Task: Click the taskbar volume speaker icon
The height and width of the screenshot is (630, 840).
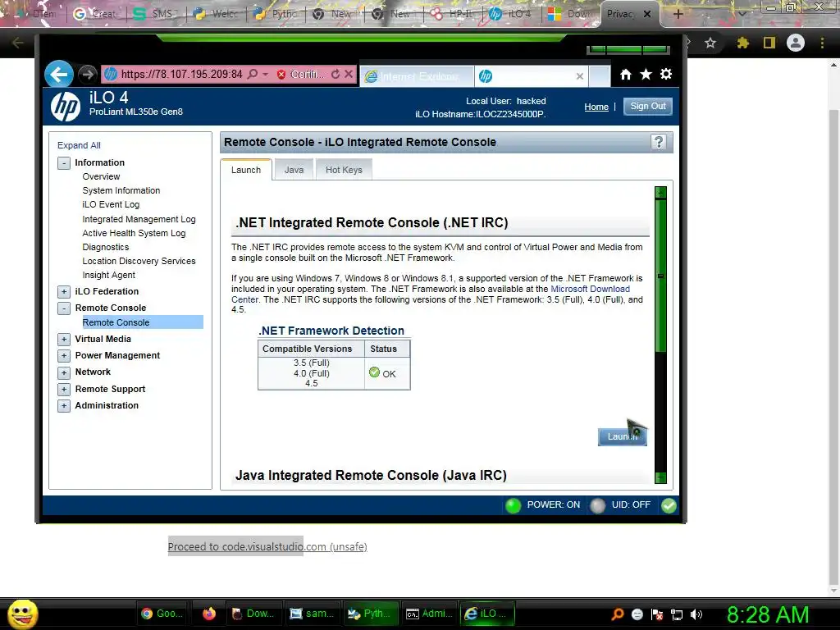Action: coord(696,614)
